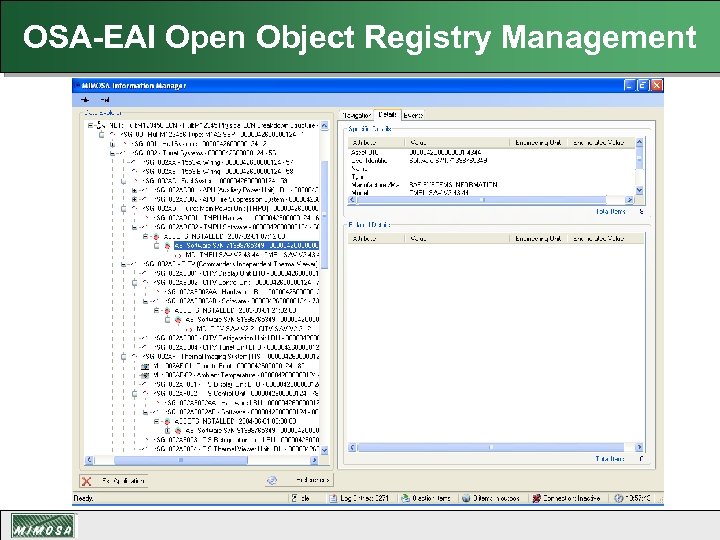This screenshot has height=540, width=720.
Task: Click the tree horizontal scrollbar left arrow
Action: [90, 460]
